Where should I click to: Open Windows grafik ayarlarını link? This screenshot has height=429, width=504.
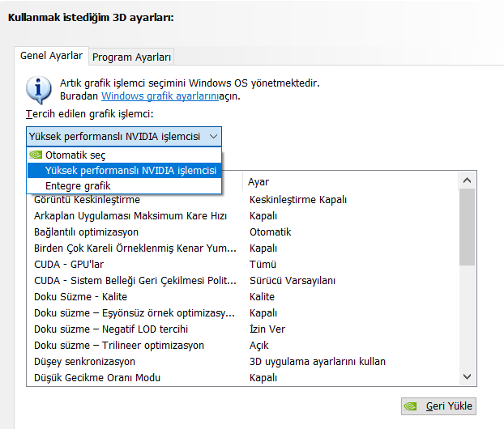coord(160,96)
